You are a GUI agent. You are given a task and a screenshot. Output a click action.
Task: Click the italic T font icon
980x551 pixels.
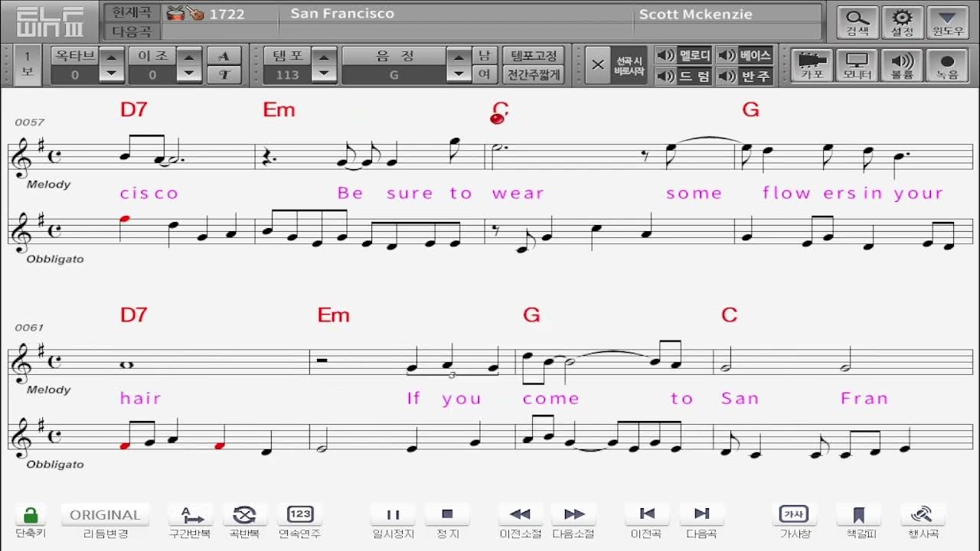[x=224, y=74]
